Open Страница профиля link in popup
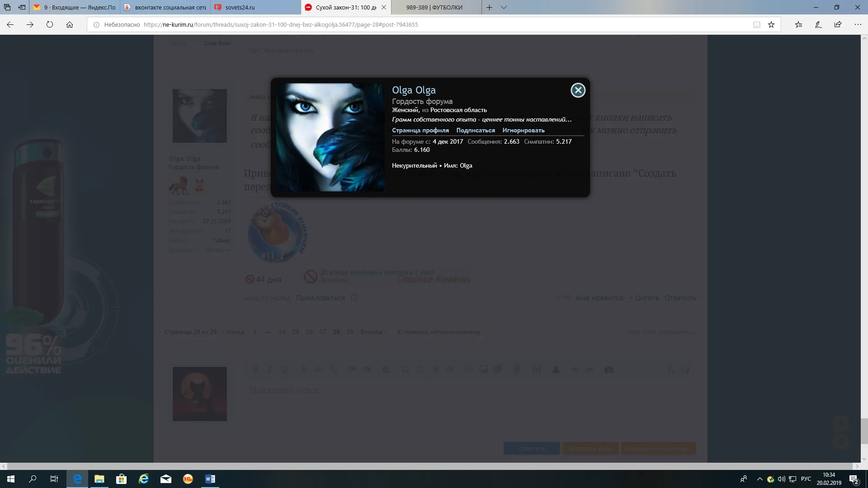This screenshot has width=868, height=488. [420, 130]
